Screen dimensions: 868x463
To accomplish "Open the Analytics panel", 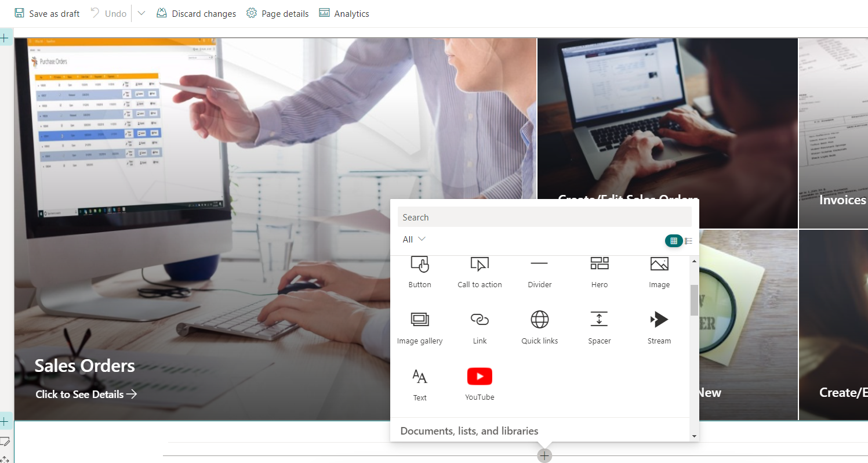I will pos(344,13).
